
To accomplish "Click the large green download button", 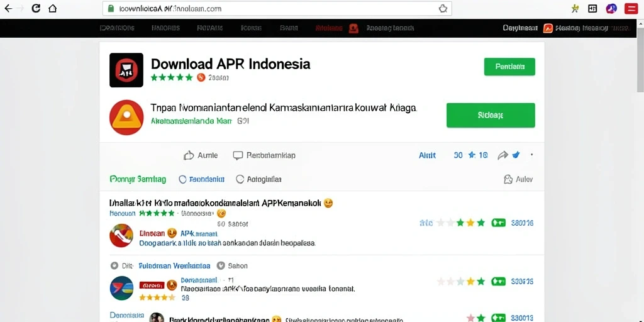I will [x=491, y=116].
